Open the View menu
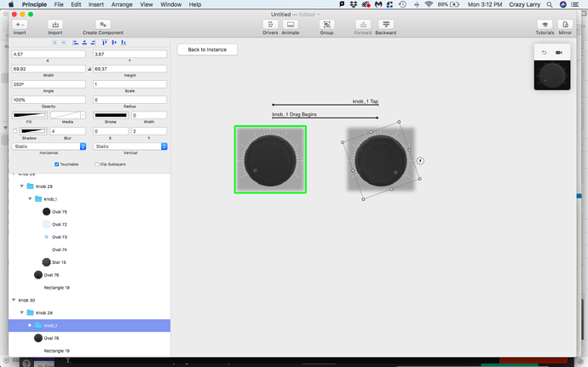This screenshot has width=588, height=367. [x=147, y=4]
